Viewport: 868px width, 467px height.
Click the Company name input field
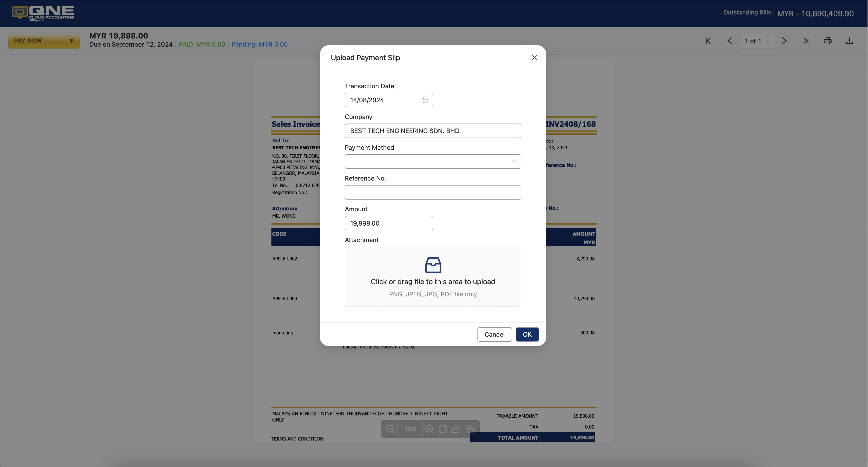point(433,131)
